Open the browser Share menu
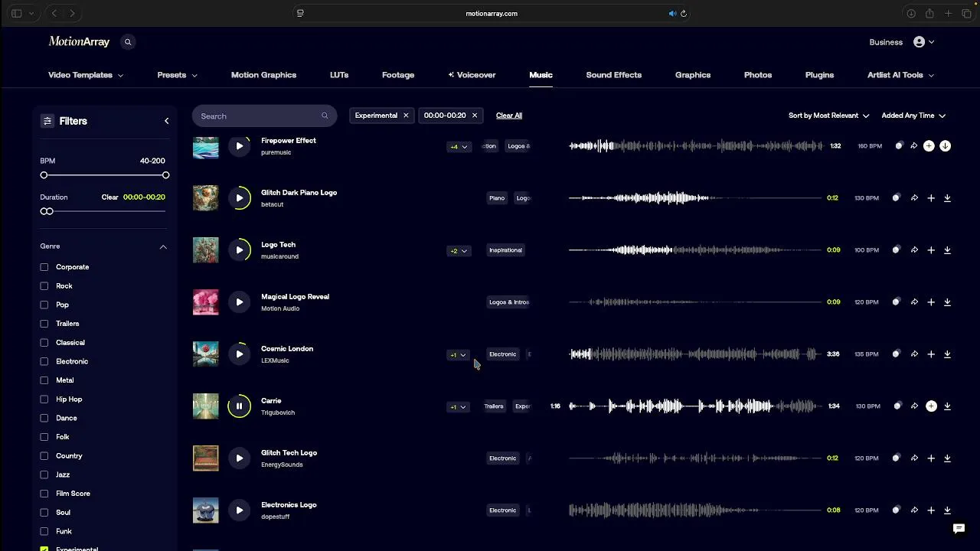Image resolution: width=980 pixels, height=551 pixels. (929, 14)
